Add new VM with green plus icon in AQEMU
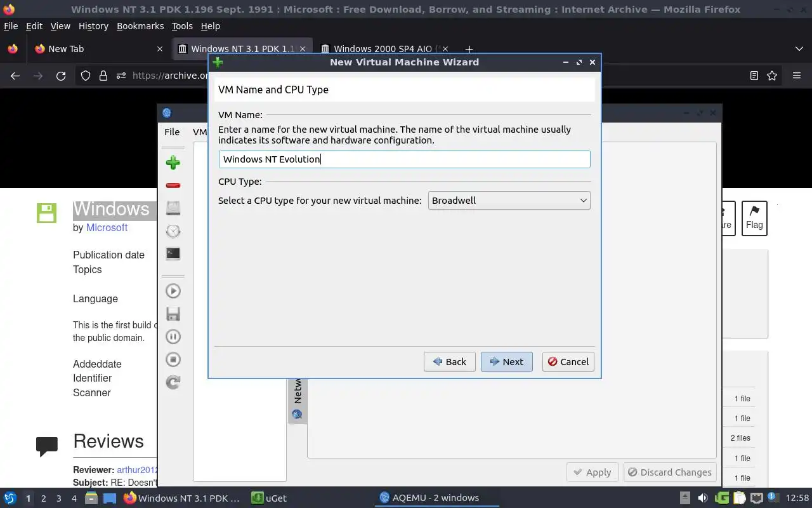Viewport: 812px width, 508px height. [173, 163]
